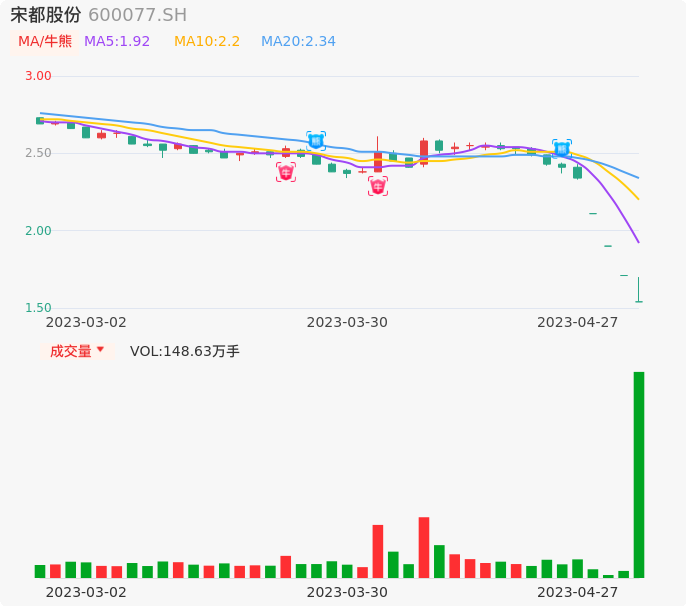686x606 pixels.
Task: Click the tallest green volume bar
Action: (639, 475)
